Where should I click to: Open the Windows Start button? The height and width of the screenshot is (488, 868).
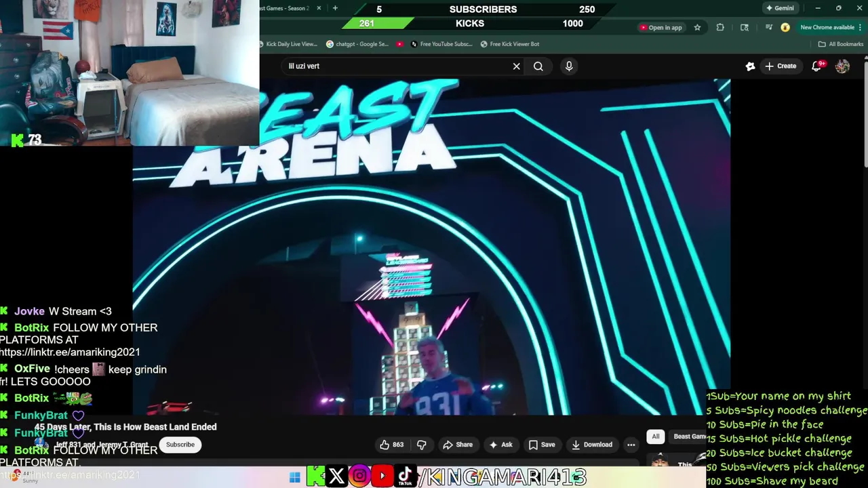click(294, 477)
